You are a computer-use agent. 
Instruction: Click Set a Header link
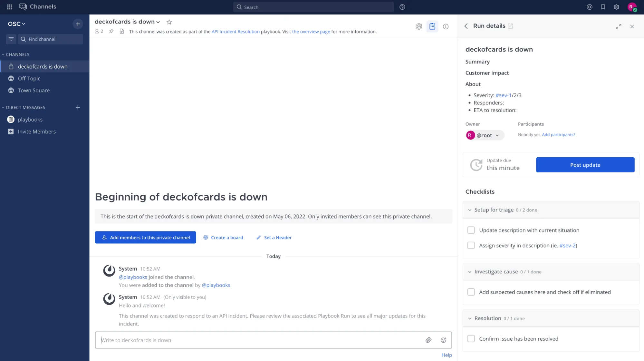pos(274,238)
